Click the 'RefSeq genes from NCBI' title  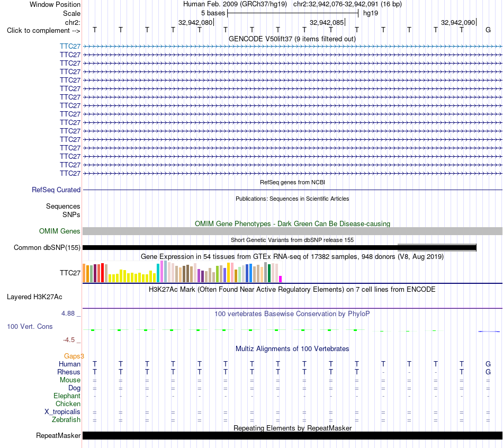(292, 182)
